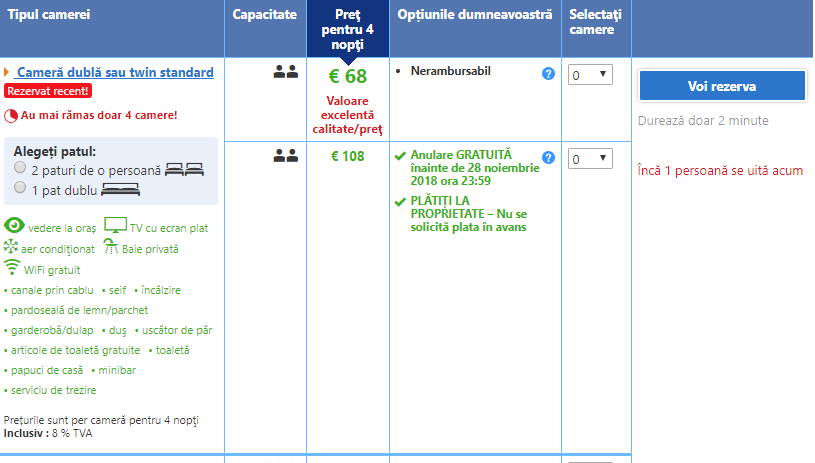
Task: Choose the 1 double bed radio option
Action: point(20,188)
